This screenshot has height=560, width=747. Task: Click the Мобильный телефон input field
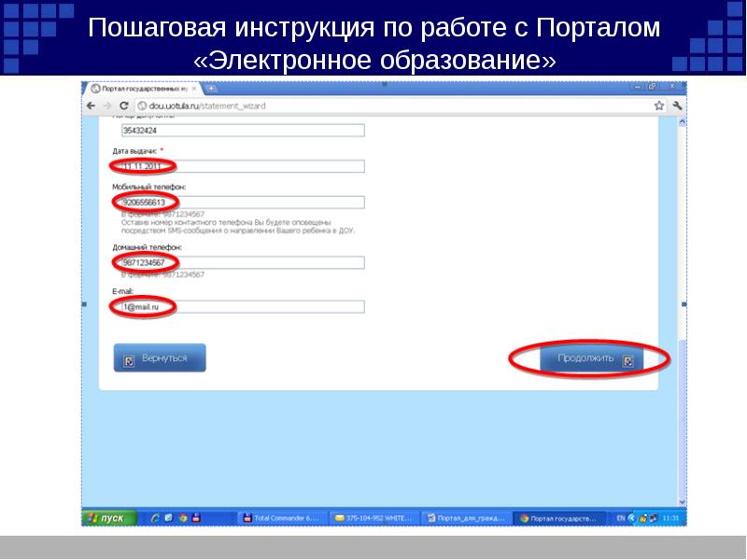click(x=238, y=203)
